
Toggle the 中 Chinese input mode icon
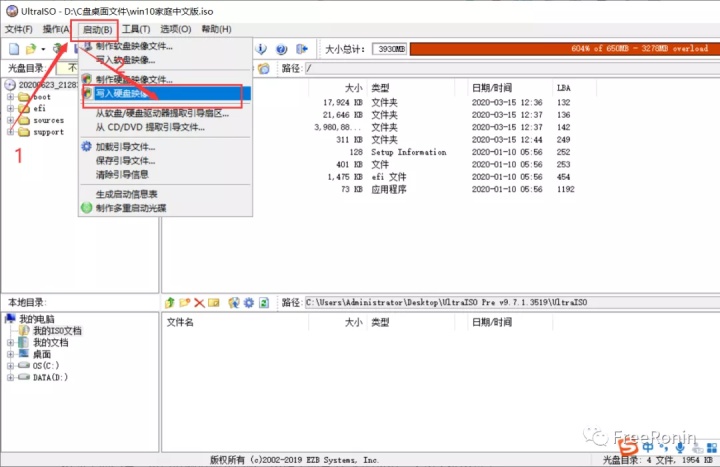[648, 447]
